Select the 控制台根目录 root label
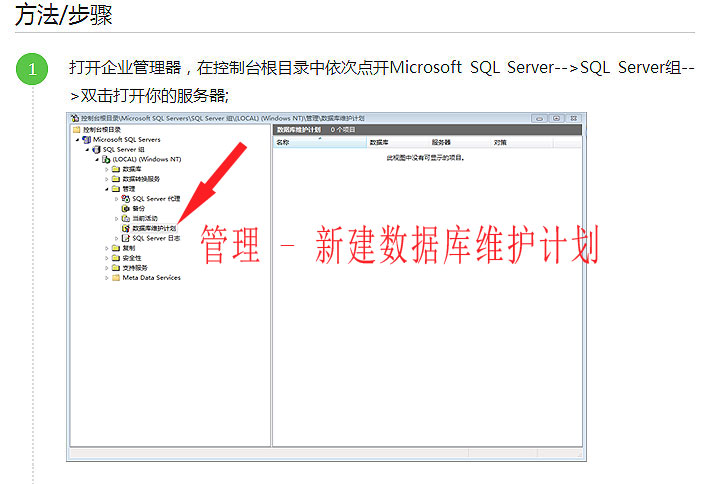The width and height of the screenshot is (711, 484). pyautogui.click(x=102, y=130)
